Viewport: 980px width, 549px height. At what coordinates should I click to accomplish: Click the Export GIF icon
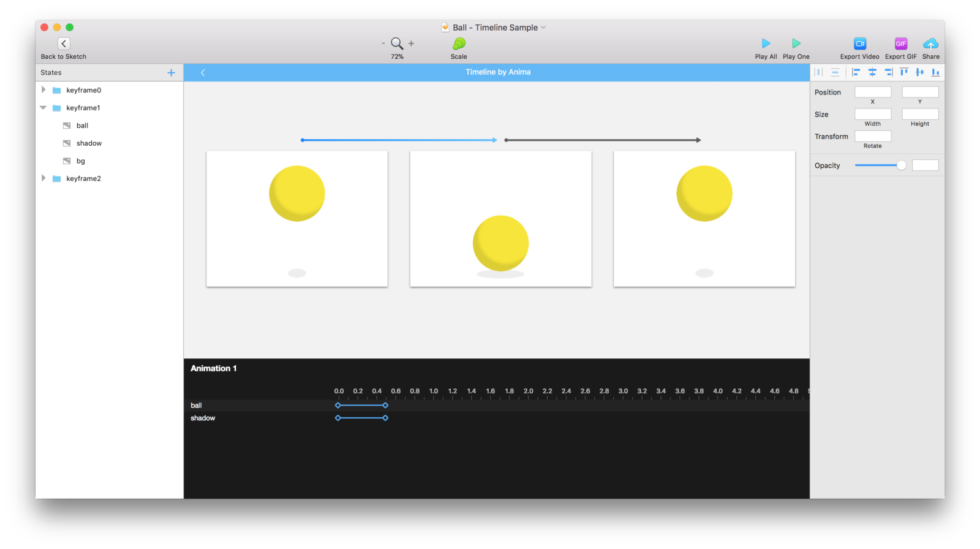(900, 44)
